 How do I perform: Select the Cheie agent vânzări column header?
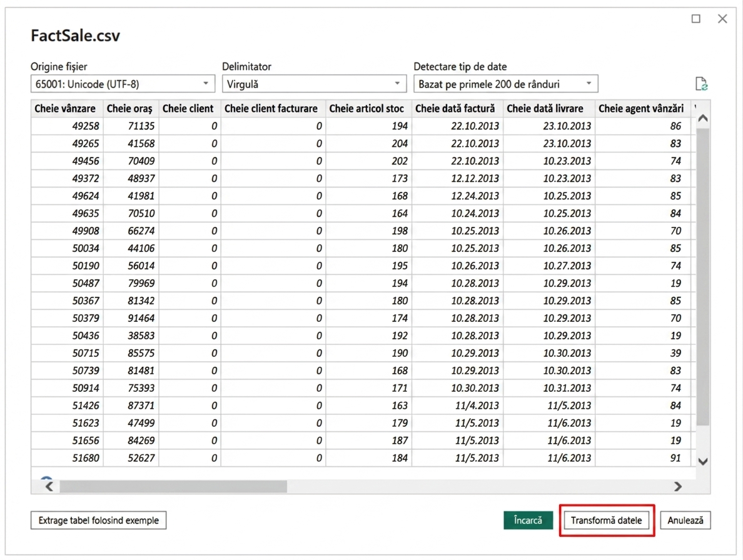tap(642, 108)
